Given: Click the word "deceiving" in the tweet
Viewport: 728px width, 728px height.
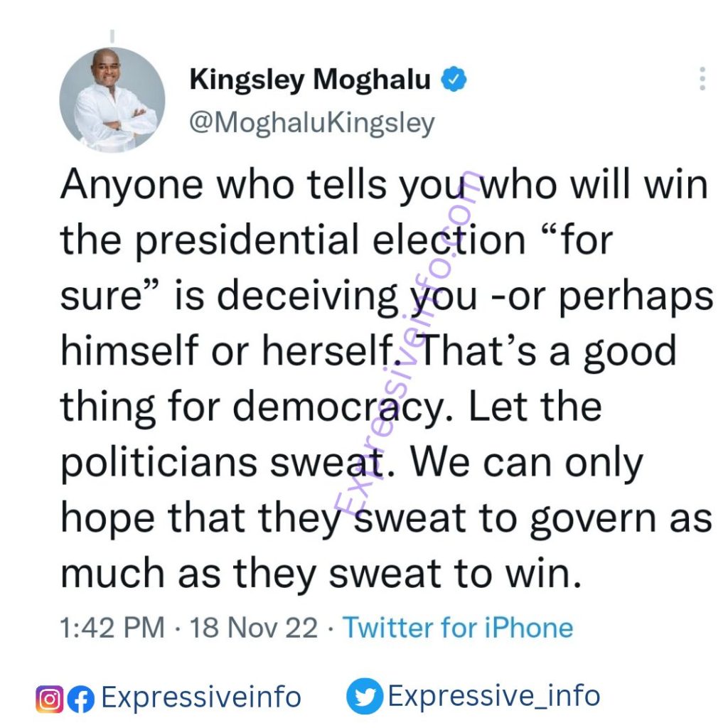Looking at the screenshot, I should click(307, 296).
